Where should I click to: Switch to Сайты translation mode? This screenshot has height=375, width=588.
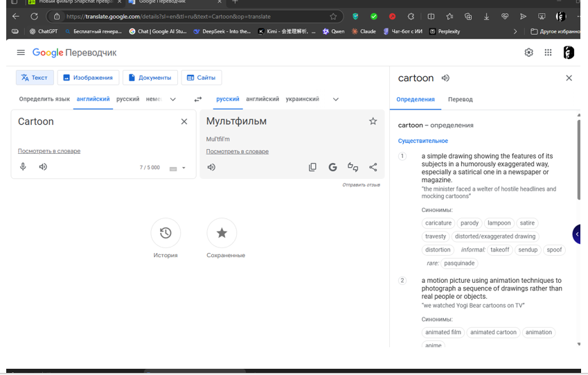coord(202,78)
